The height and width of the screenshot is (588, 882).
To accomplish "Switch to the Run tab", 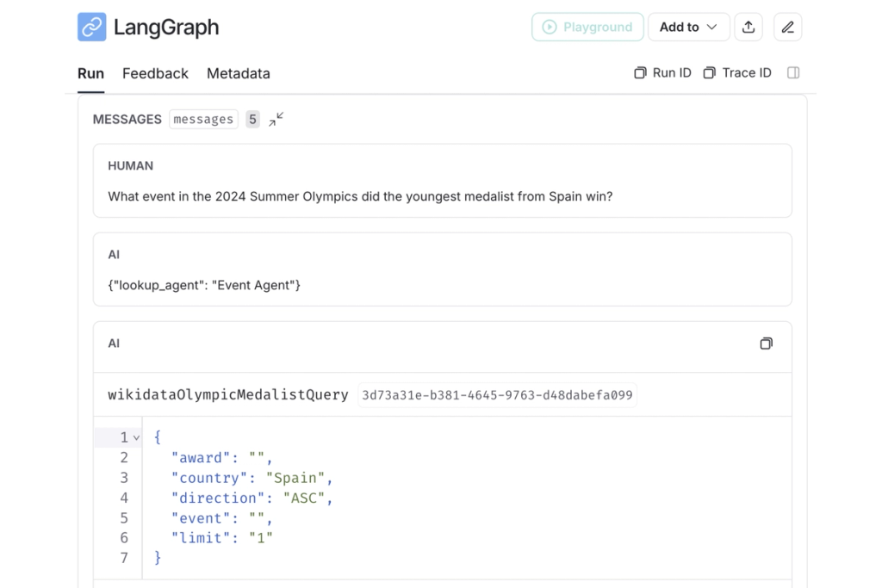I will 90,74.
